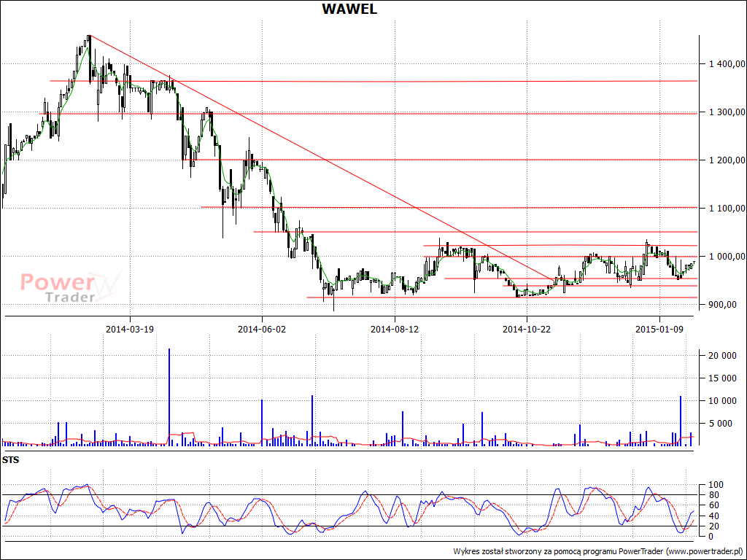Viewport: 747px width, 560px height.
Task: Select the 2014-10-22 date label
Action: tap(527, 329)
